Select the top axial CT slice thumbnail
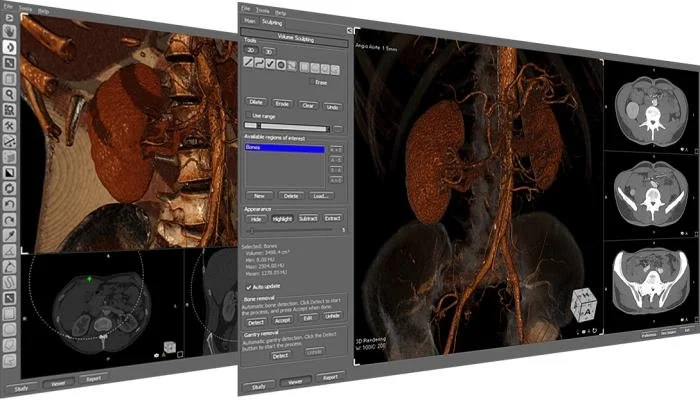The image size is (700, 400). coord(651,109)
